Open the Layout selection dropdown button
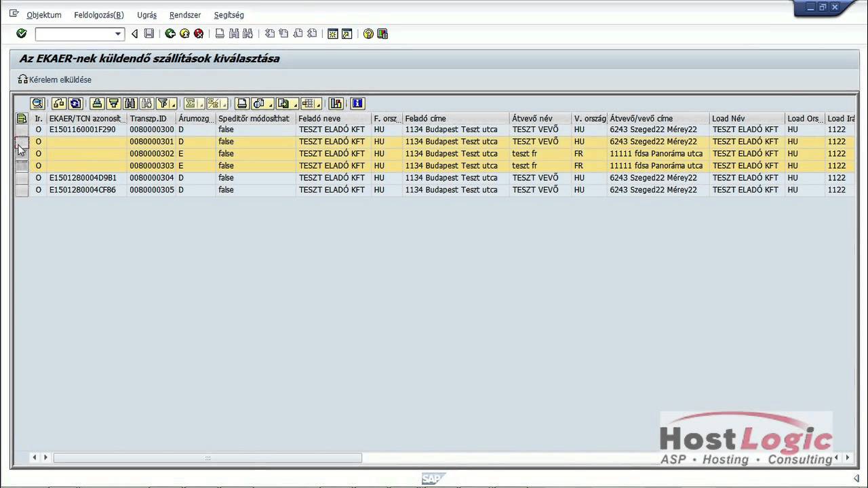868x488 pixels. pos(312,104)
